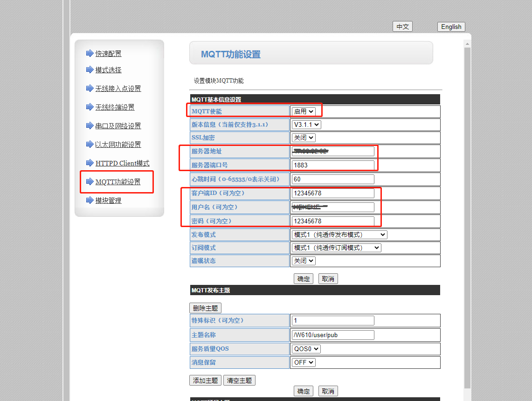532x401 pixels.
Task: Open the SSL加密 dropdown
Action: point(304,138)
